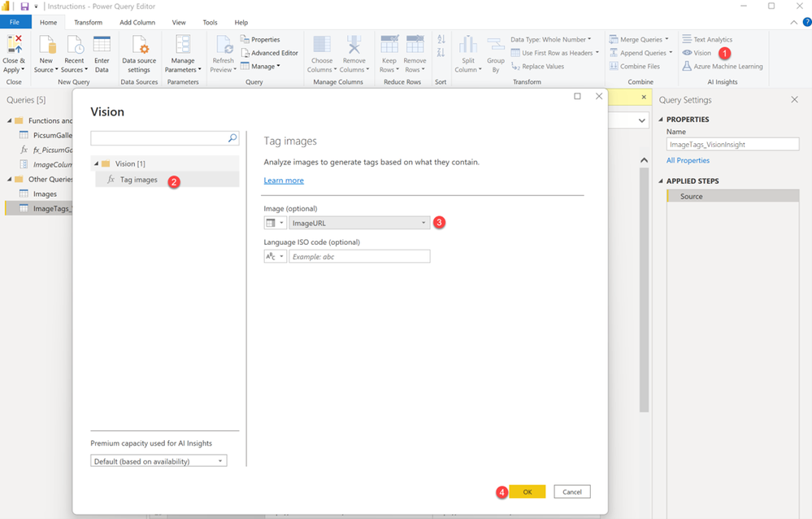
Task: Collapse the ribbon with the chevron
Action: pyautogui.click(x=794, y=22)
